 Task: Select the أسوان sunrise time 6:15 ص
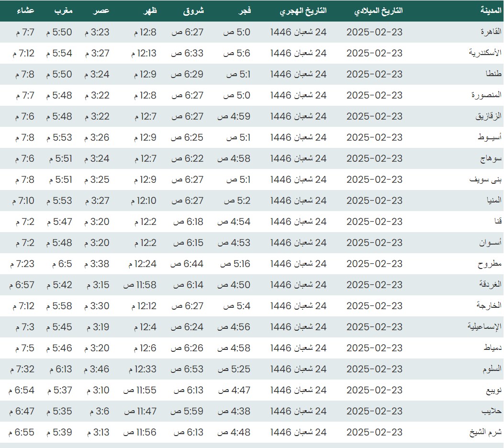(188, 243)
